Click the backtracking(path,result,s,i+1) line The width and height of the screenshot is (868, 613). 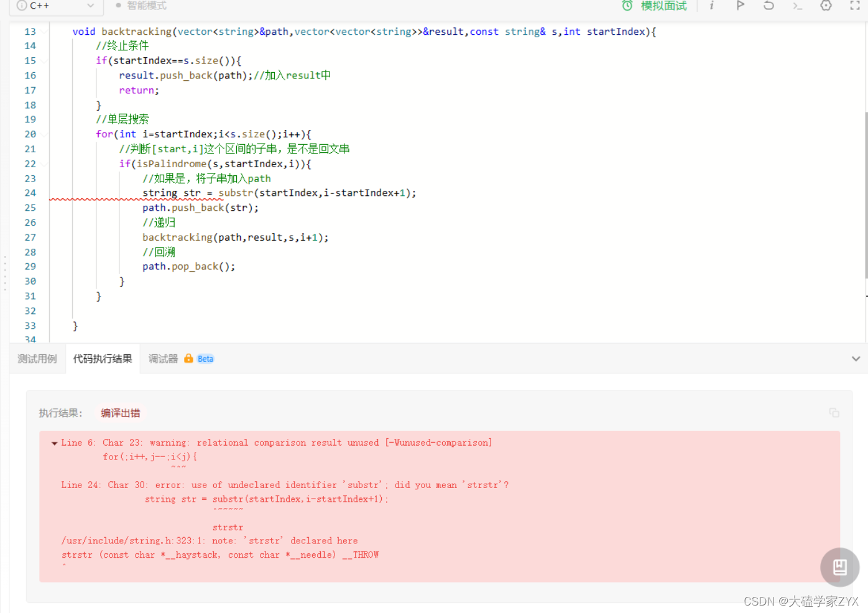pos(236,237)
